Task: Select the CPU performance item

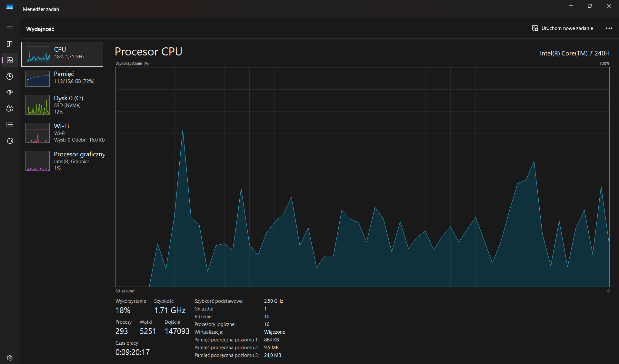Action: (62, 54)
